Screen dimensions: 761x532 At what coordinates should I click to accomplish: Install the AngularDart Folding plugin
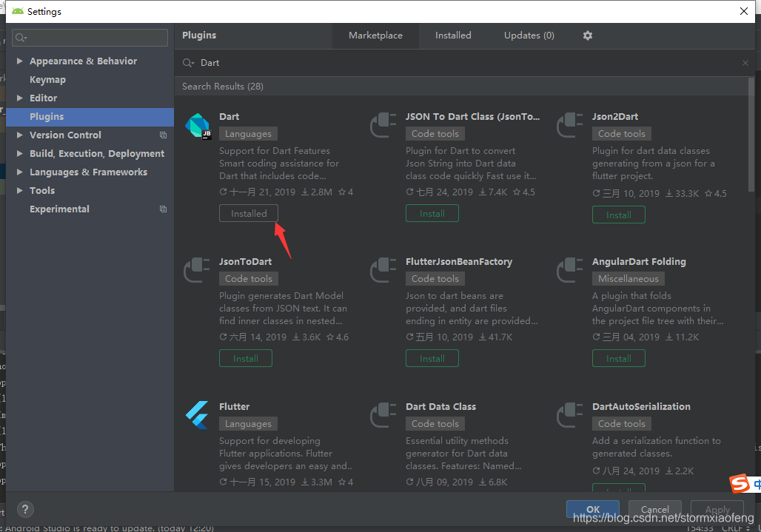[618, 358]
